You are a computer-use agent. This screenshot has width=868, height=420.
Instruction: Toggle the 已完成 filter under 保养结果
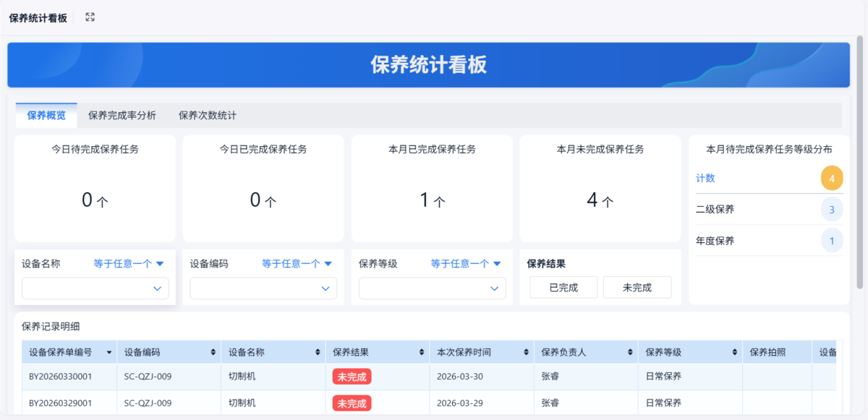coord(563,288)
